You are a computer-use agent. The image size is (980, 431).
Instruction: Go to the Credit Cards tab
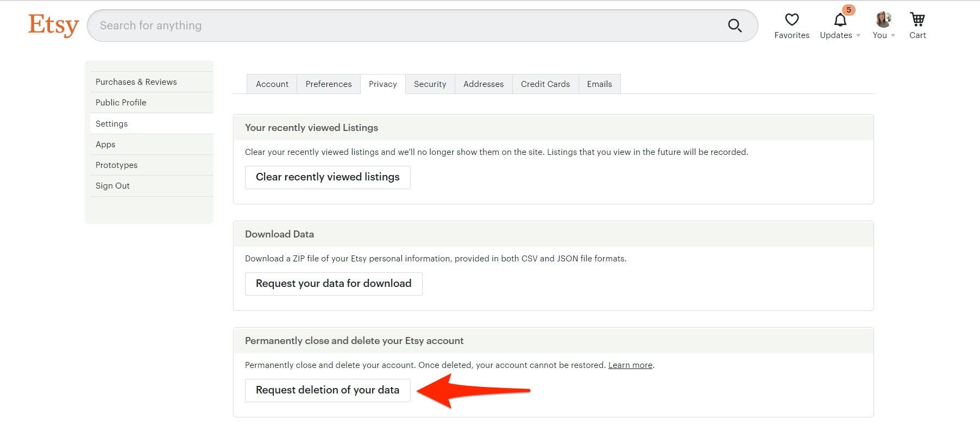[545, 84]
